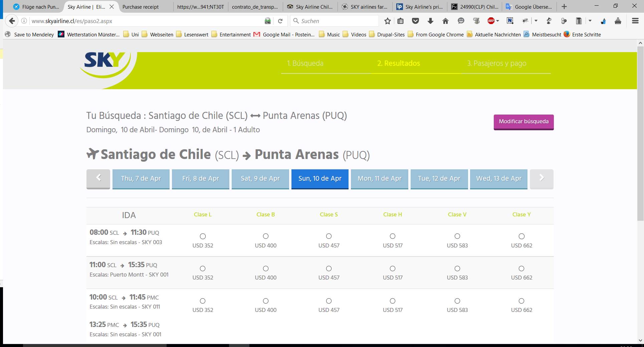
Task: Go to step 3. Pasajeros y pago
Action: (x=496, y=63)
